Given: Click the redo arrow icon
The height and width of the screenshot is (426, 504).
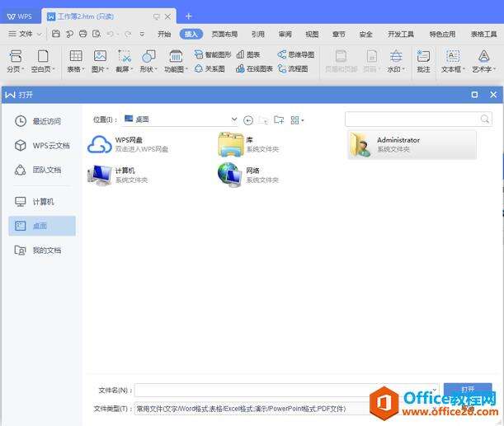Looking at the screenshot, I should tap(128, 34).
